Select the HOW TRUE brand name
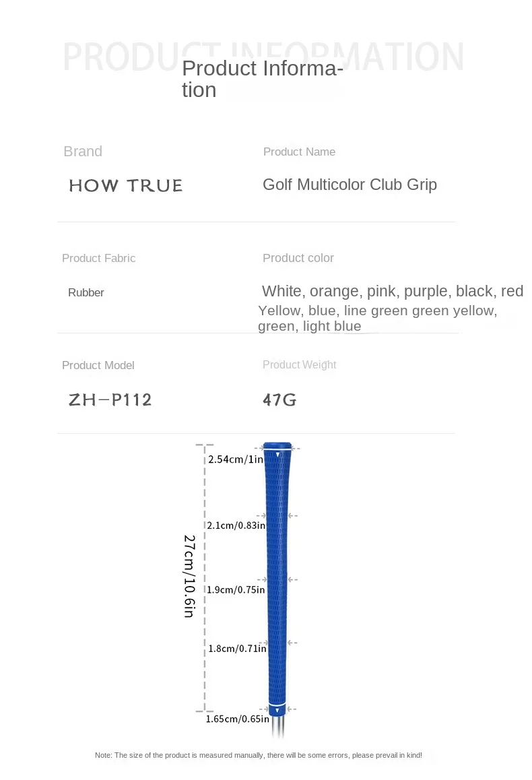 [x=126, y=185]
